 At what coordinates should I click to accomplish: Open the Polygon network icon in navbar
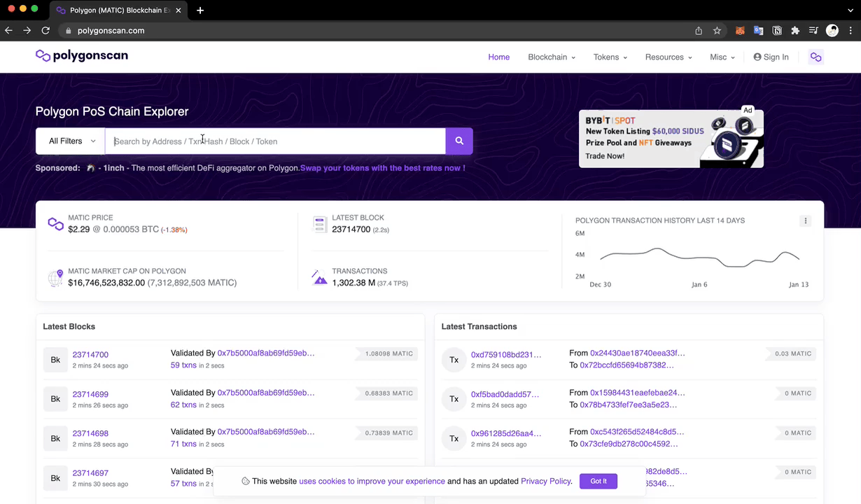[815, 57]
